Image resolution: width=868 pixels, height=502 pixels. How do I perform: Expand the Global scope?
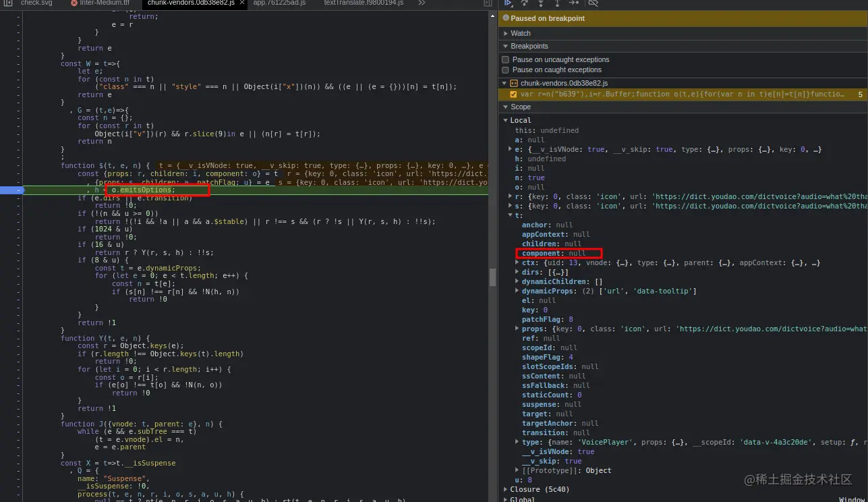(x=506, y=500)
